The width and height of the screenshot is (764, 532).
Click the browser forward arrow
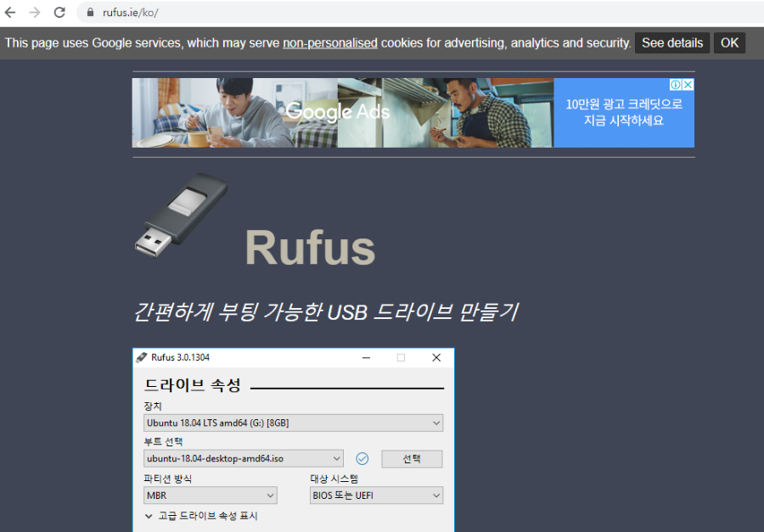tap(35, 13)
